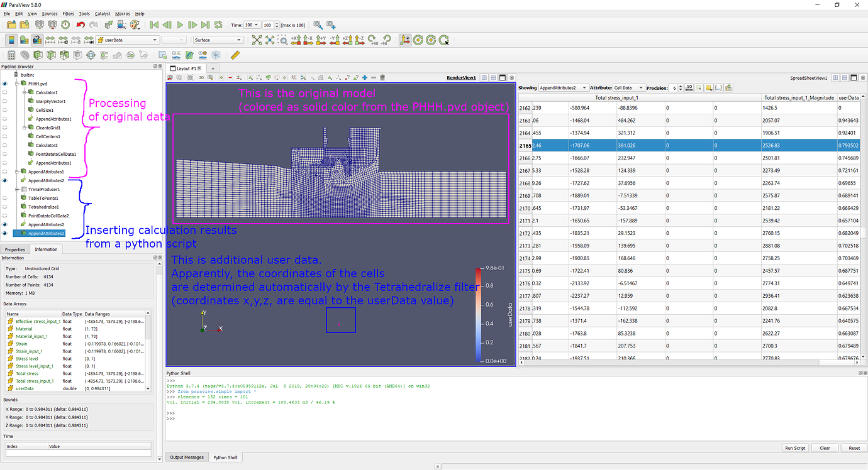Set the view direction to +Y
The width and height of the screenshot is (868, 470).
click(x=321, y=40)
